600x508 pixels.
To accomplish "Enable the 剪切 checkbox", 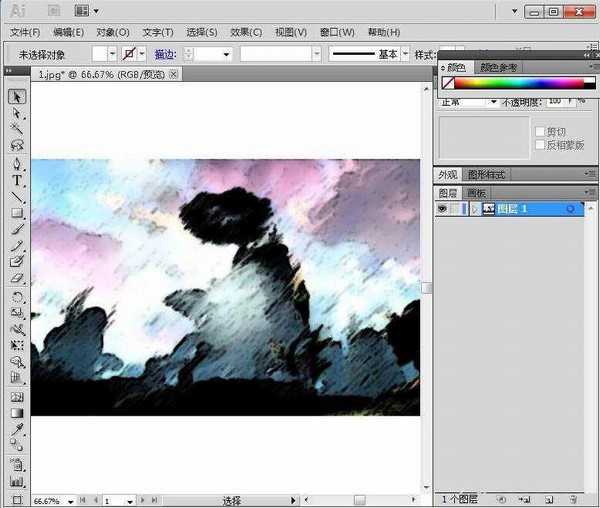I will click(x=539, y=132).
